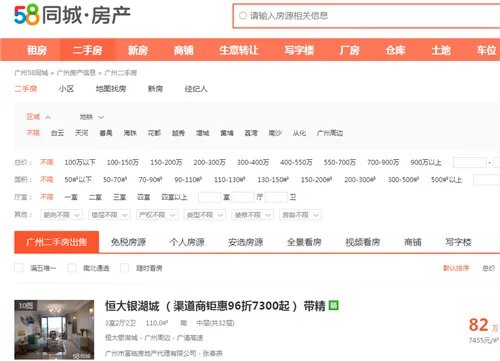The width and height of the screenshot is (500, 361).
Task: Click the minimum total price input
Action: (x=470, y=162)
